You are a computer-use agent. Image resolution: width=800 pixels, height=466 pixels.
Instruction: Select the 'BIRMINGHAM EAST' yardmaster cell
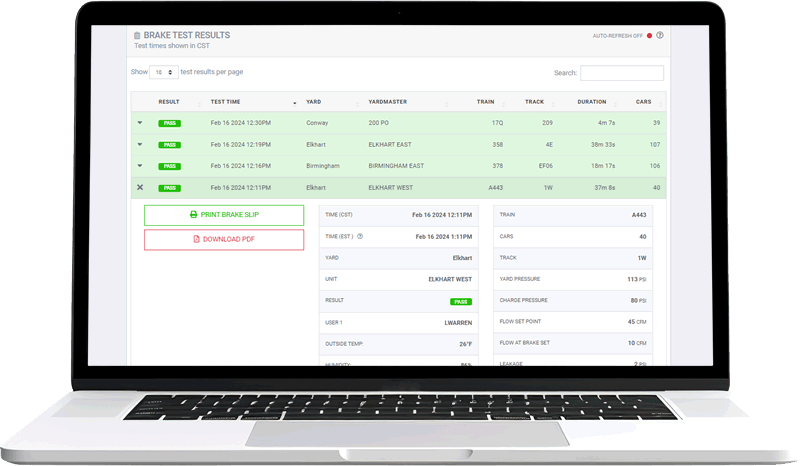[396, 166]
